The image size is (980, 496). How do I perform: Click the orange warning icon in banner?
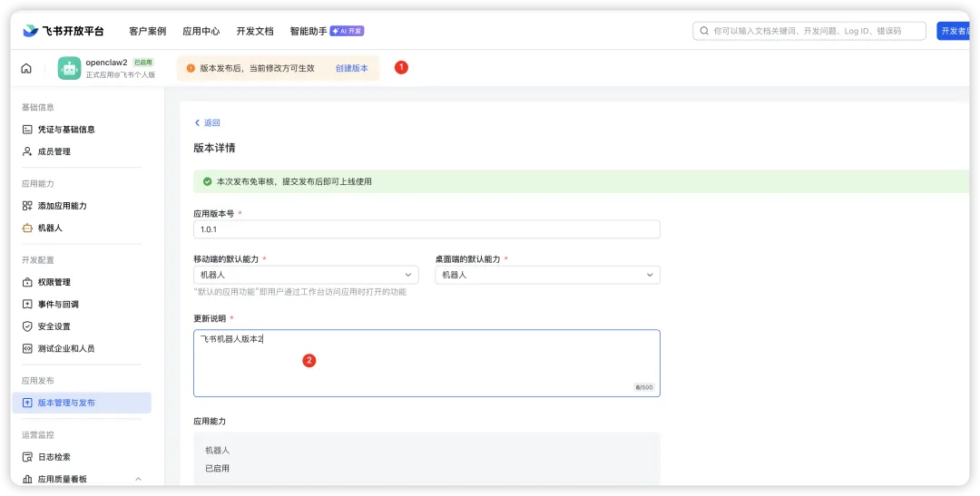pos(191,68)
